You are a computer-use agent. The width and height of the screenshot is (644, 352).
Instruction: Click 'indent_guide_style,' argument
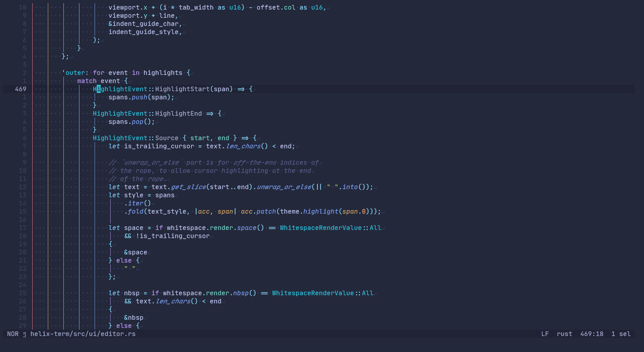click(145, 32)
